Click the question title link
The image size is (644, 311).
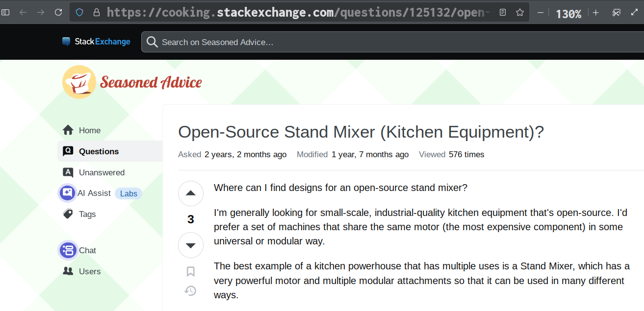361,132
